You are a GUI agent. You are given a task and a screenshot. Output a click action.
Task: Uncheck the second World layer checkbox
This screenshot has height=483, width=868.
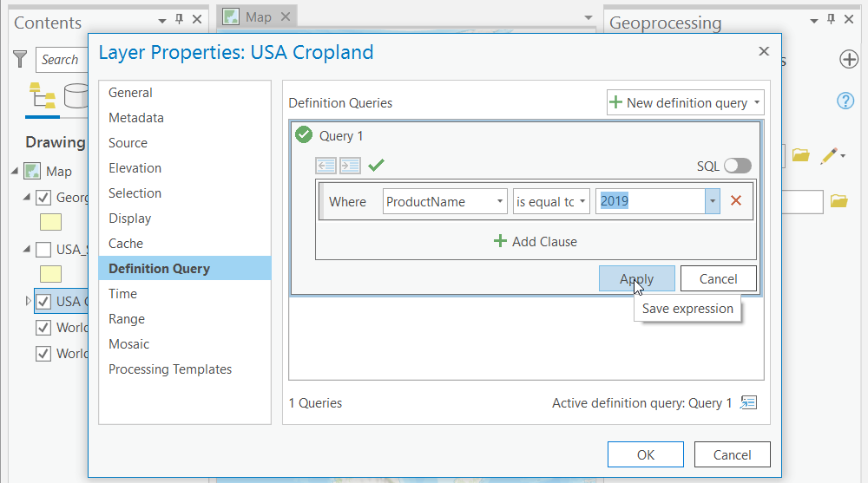[x=43, y=354]
